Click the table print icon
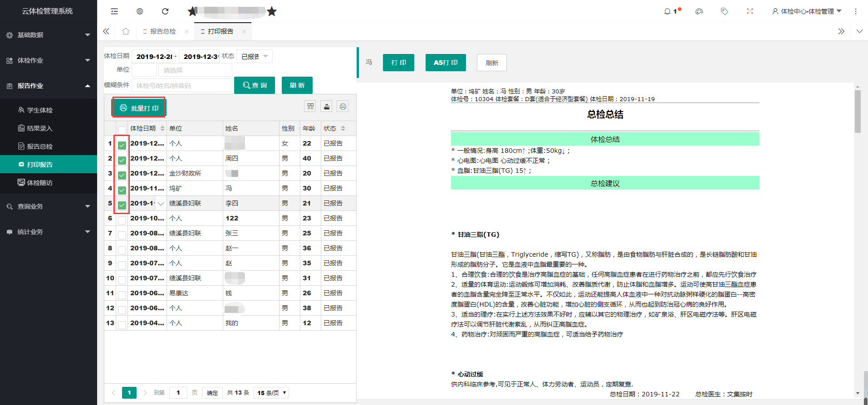The height and width of the screenshot is (405, 868). [343, 107]
